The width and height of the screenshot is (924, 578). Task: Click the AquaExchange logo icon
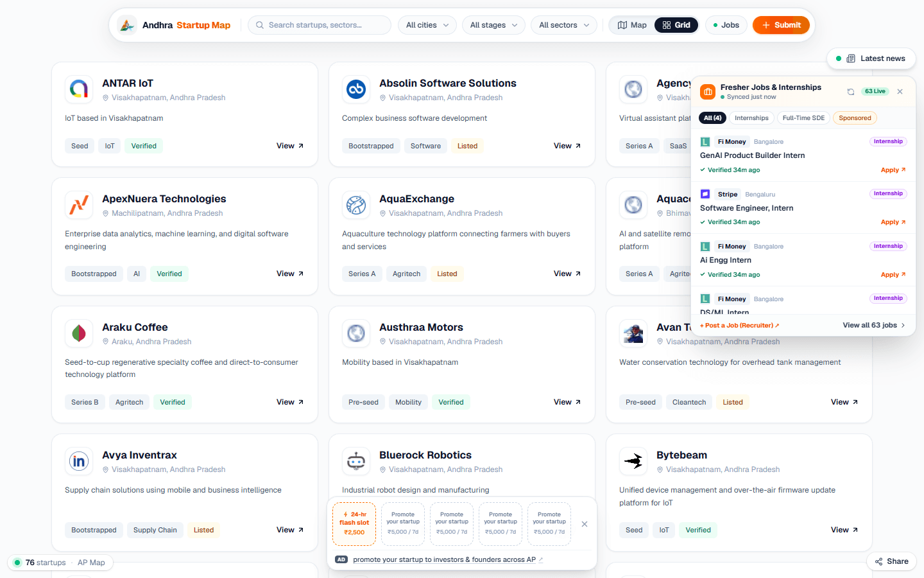click(356, 205)
